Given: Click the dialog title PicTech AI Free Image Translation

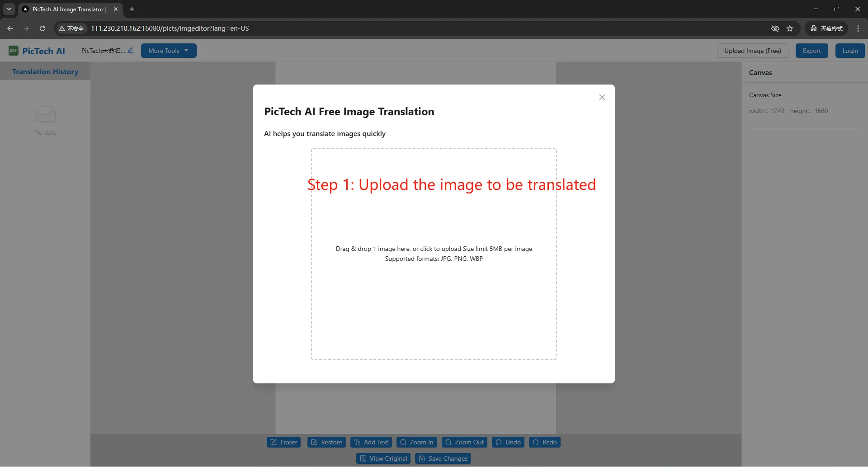Looking at the screenshot, I should click(349, 112).
